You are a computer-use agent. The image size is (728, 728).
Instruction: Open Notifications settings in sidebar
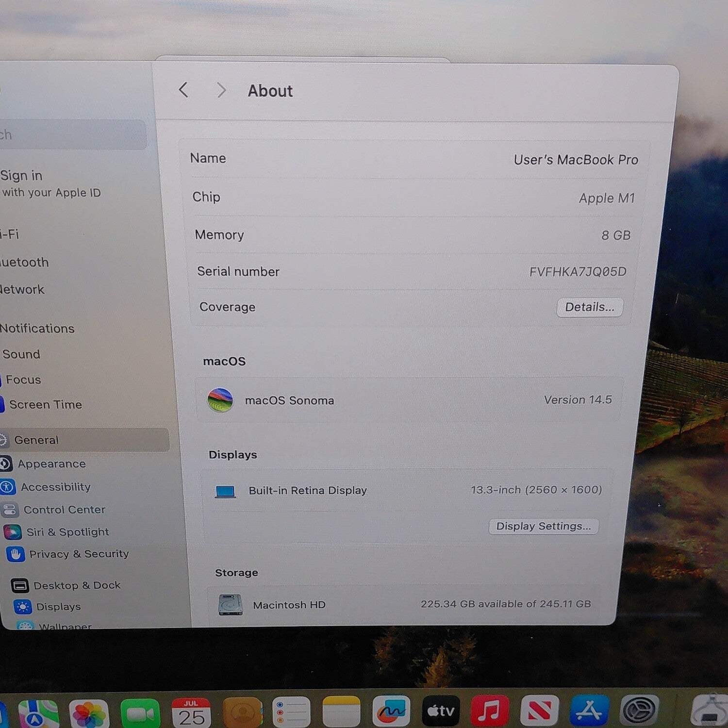[x=37, y=329]
